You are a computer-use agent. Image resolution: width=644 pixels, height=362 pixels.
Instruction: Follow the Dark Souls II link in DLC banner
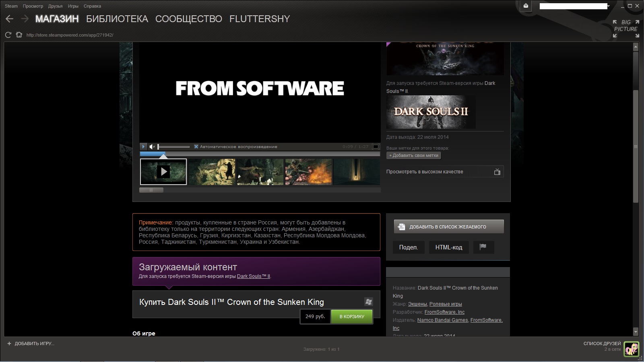click(x=254, y=276)
